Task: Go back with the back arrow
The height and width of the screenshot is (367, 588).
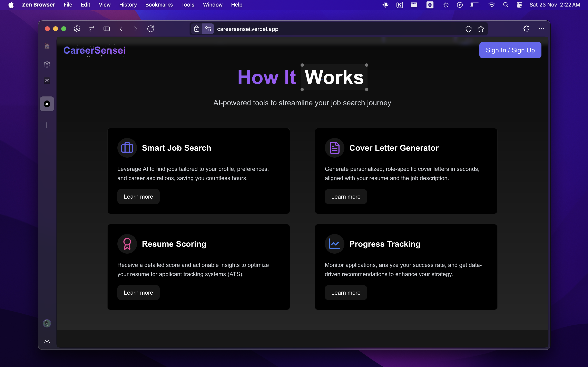Action: tap(121, 29)
